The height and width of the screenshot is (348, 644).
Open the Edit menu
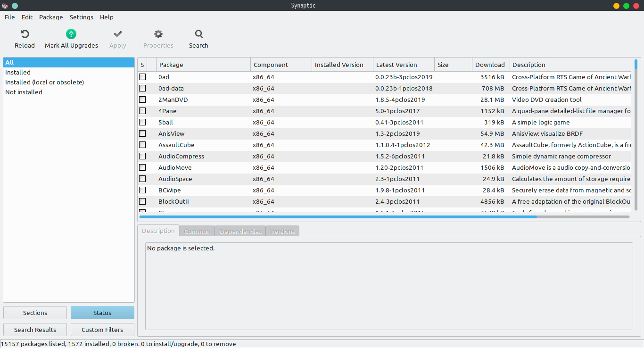click(27, 17)
